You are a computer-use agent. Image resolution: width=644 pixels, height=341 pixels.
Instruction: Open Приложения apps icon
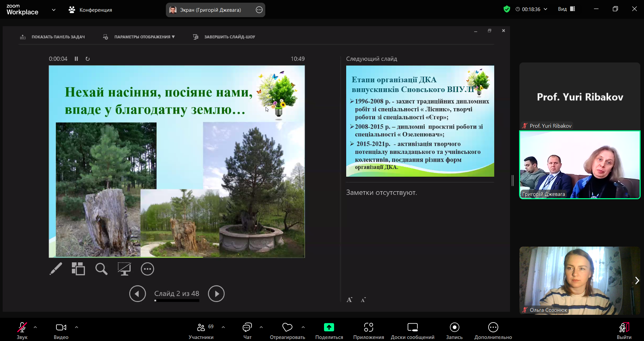pos(369,327)
